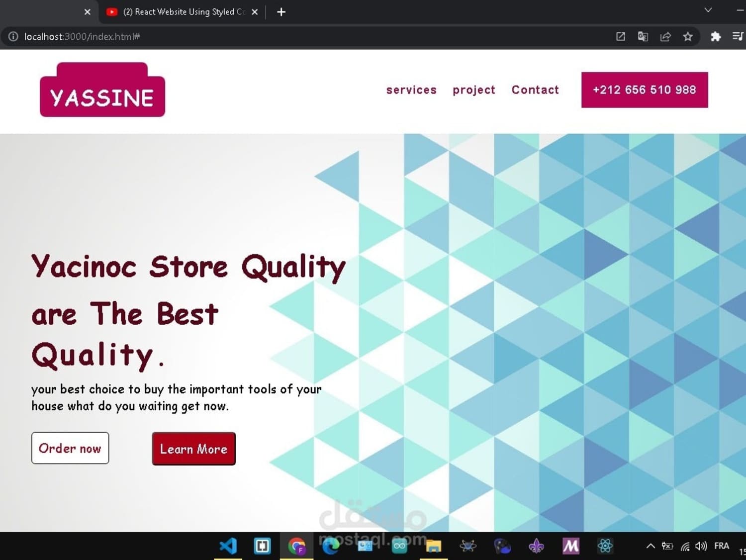The height and width of the screenshot is (560, 746).
Task: View site information icon
Action: click(x=13, y=36)
